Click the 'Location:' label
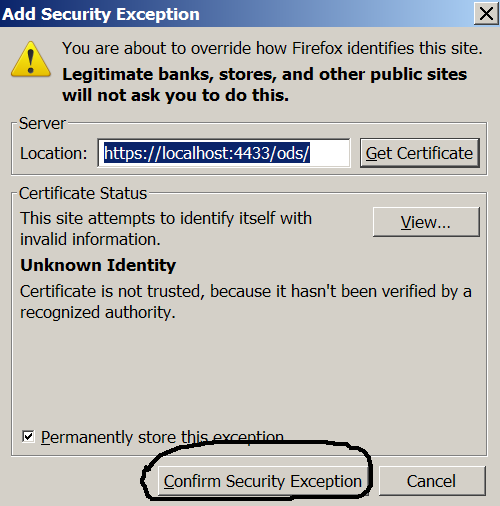500x506 pixels. tap(53, 153)
